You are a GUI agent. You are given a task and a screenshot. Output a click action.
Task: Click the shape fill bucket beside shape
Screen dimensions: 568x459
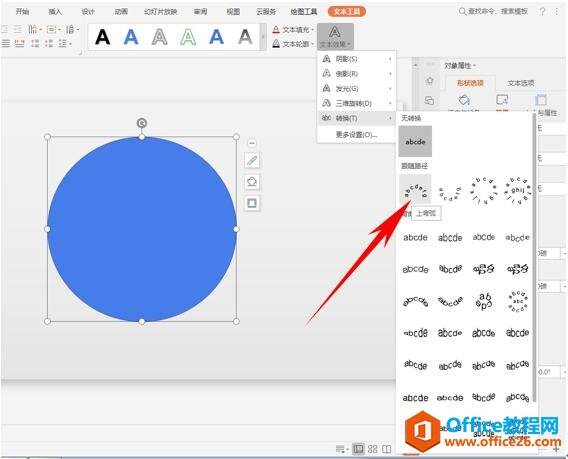tap(252, 181)
